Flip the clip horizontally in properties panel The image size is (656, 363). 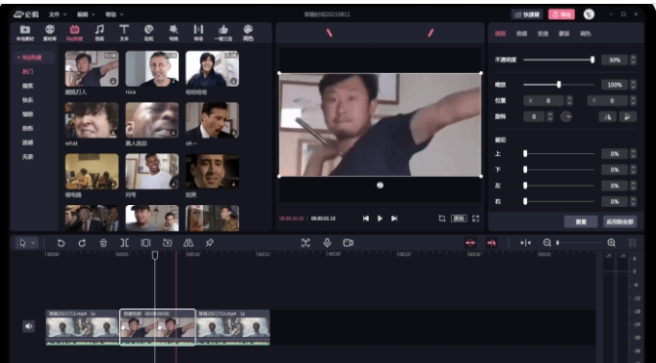click(607, 117)
